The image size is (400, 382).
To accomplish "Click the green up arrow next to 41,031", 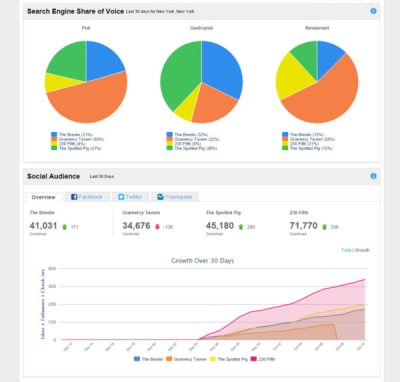I will [x=64, y=227].
